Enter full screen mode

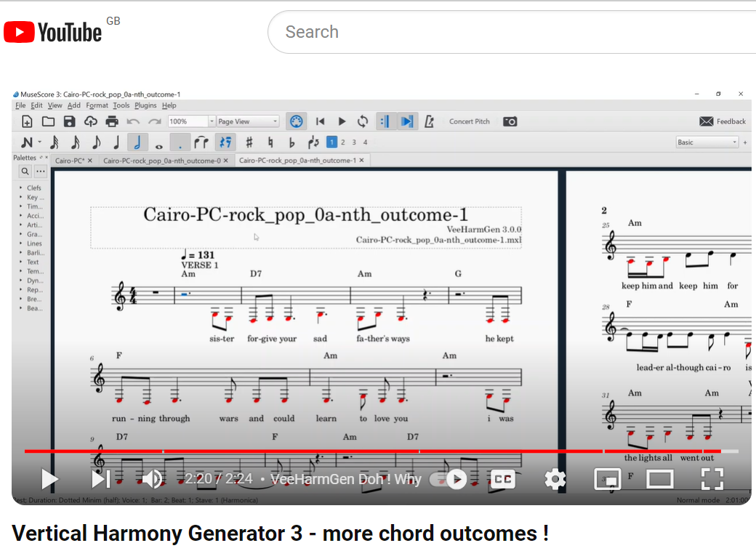tap(712, 479)
